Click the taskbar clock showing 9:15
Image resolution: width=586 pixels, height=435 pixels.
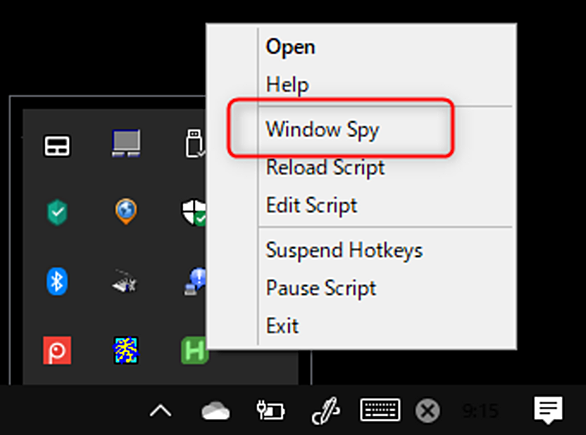click(480, 411)
